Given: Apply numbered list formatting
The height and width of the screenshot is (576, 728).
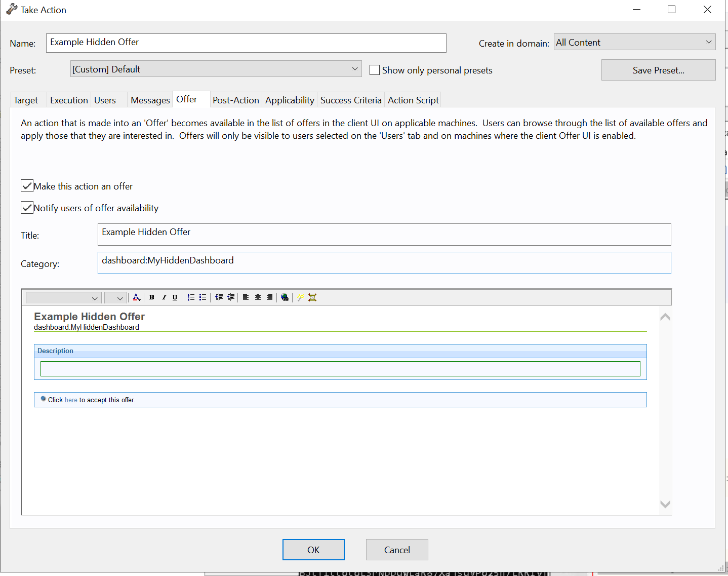Looking at the screenshot, I should (191, 297).
